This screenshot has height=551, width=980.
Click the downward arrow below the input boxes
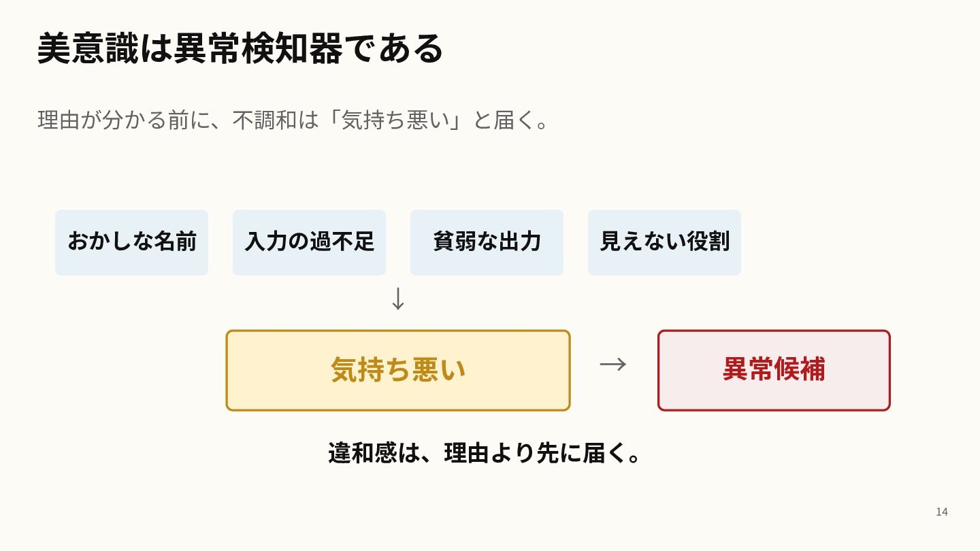398,299
